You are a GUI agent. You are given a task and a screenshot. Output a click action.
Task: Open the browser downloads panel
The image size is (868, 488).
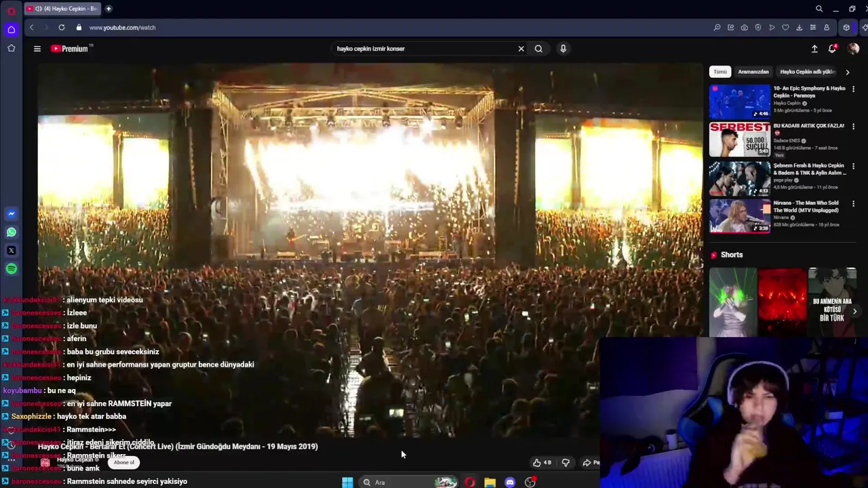(x=799, y=27)
